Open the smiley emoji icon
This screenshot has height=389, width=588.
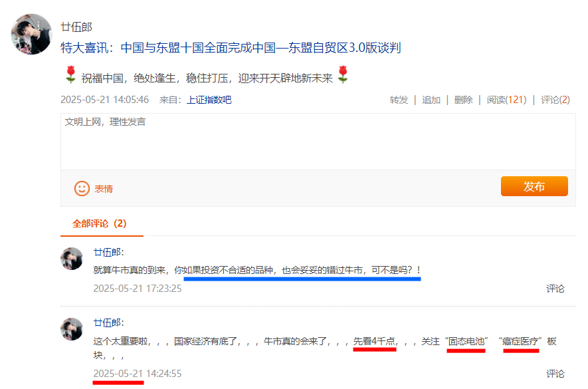coord(82,188)
